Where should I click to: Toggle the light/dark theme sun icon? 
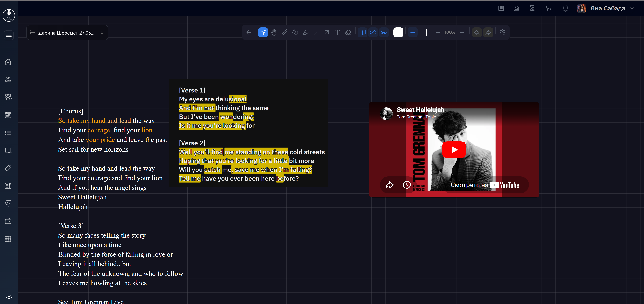pyautogui.click(x=9, y=297)
